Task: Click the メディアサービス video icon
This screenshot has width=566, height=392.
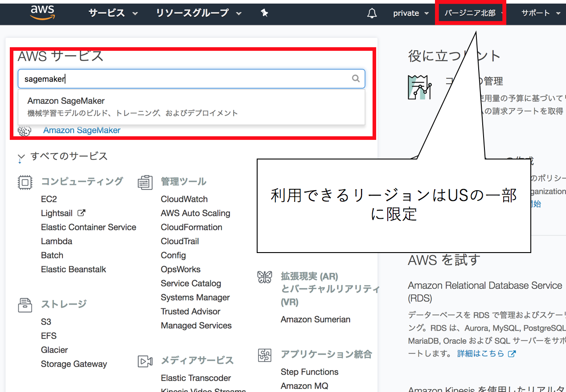Action: pos(145,361)
